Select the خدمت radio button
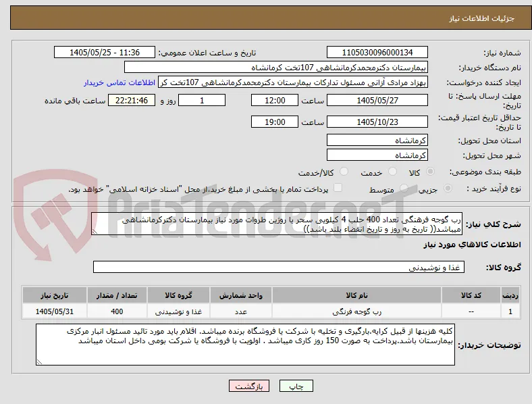Viewport: 532px width, 404px height. pyautogui.click(x=392, y=172)
